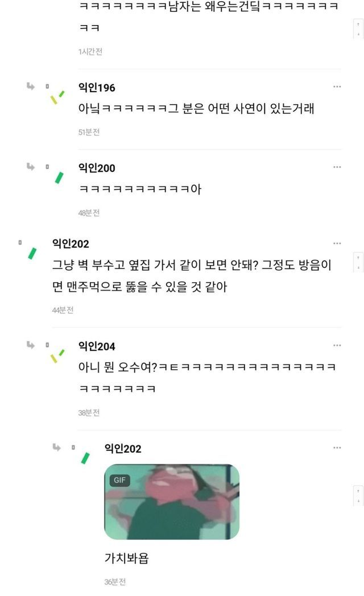This screenshot has width=364, height=596.
Task: Open the three-dot menu on 익인200's comment
Action: click(x=337, y=167)
